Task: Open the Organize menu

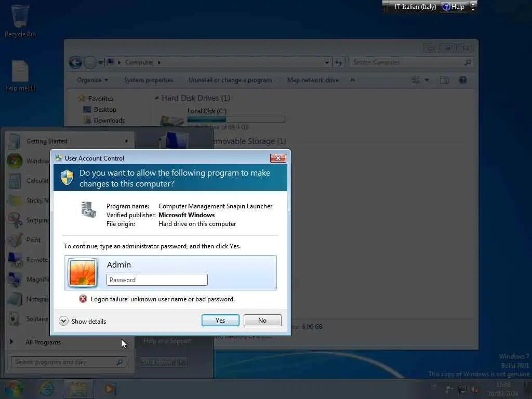Action: [92, 80]
